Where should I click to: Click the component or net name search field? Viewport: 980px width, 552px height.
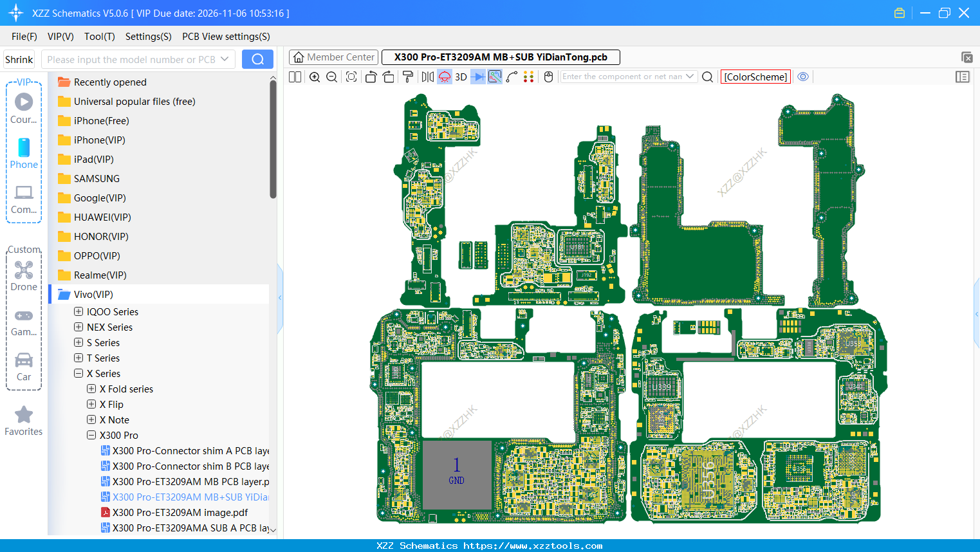(622, 77)
